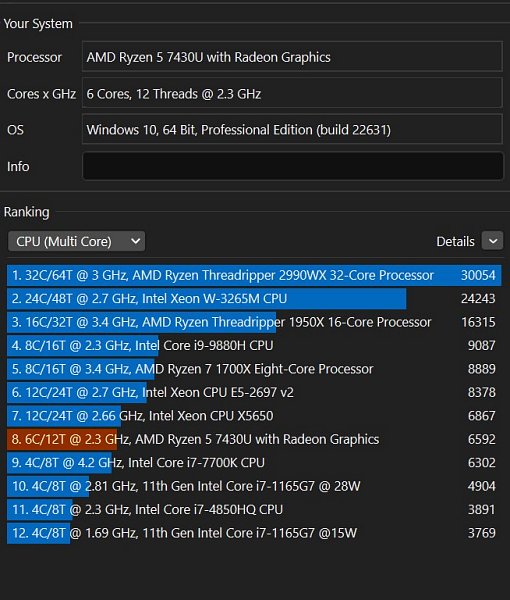Screen dimensions: 510x600
Task: Select the Xeon E5-2697 v2 ranking row
Action: 254,392
